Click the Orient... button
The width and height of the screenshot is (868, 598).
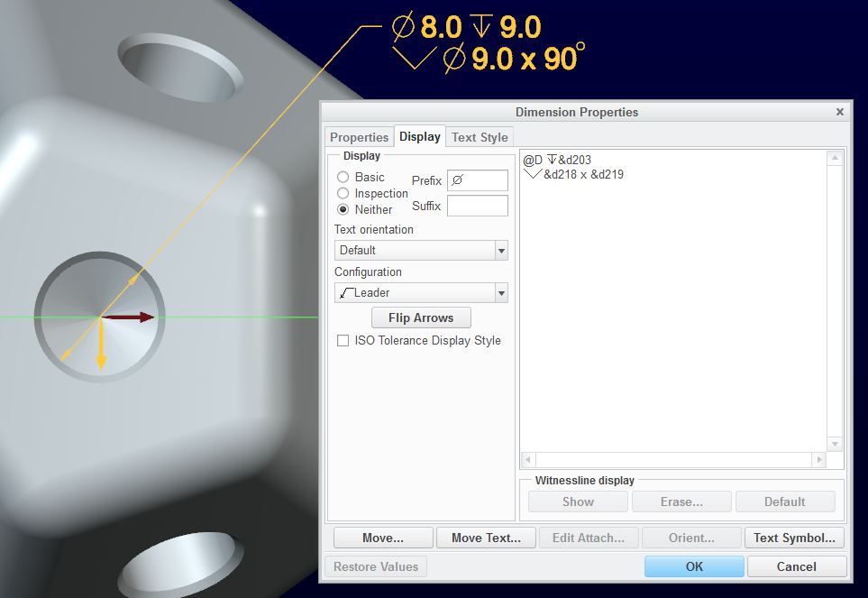[691, 538]
